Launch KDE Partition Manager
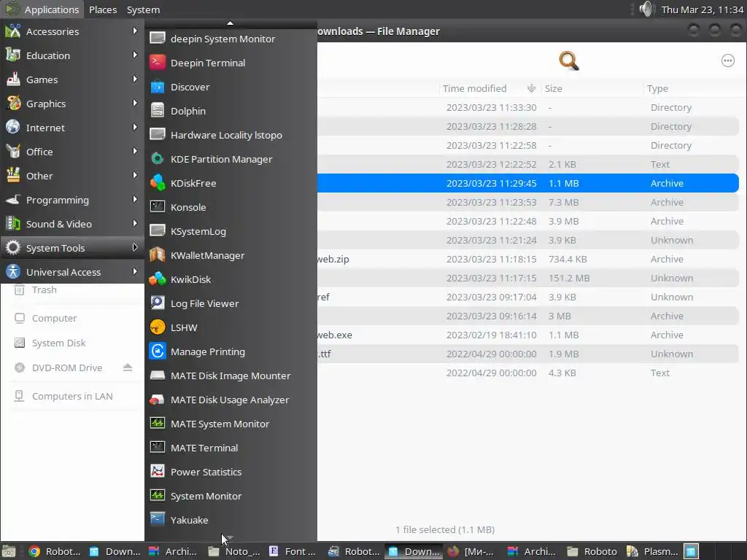The image size is (747, 560). coord(231,159)
